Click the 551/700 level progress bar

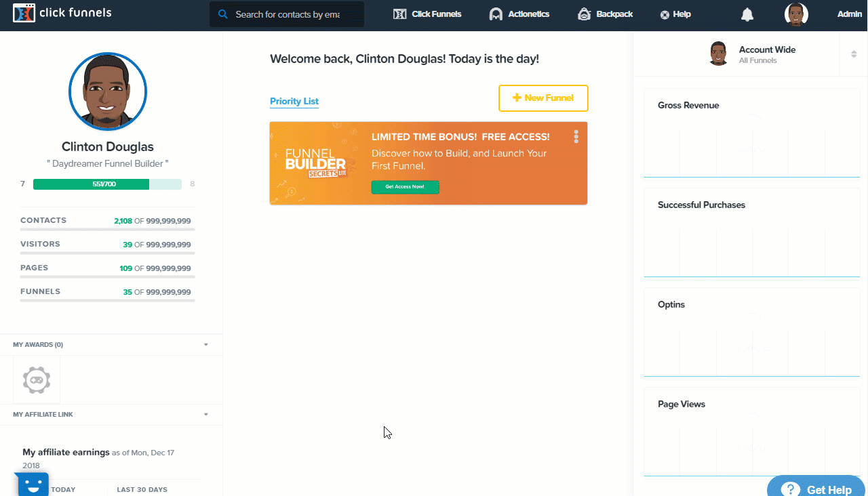[x=107, y=184]
